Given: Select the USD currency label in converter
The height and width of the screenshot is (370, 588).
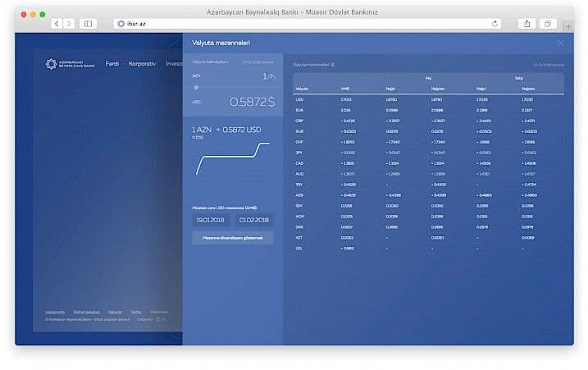Looking at the screenshot, I should [x=196, y=102].
